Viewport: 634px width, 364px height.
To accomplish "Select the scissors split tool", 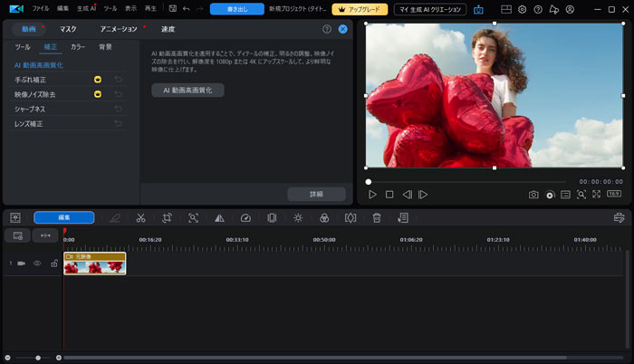I will pos(140,218).
